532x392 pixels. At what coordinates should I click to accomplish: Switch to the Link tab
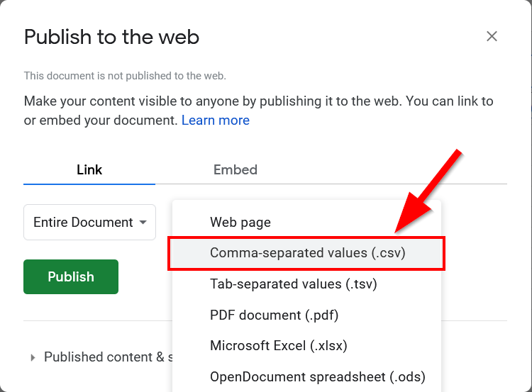(89, 169)
